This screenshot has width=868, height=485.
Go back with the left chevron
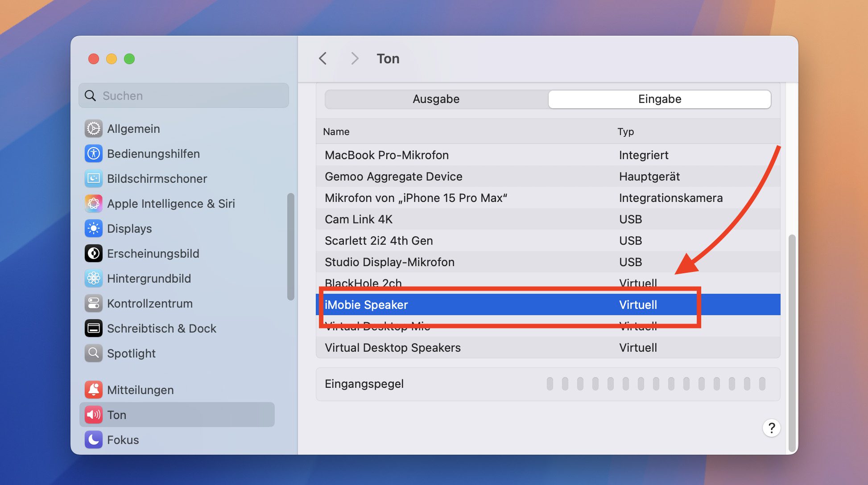pyautogui.click(x=323, y=58)
